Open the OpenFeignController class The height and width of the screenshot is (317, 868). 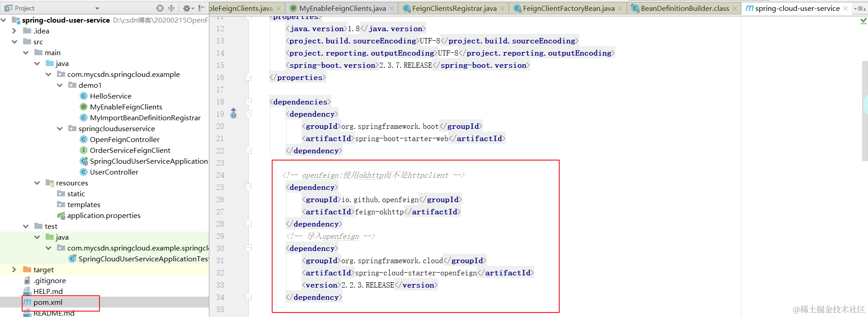[124, 139]
